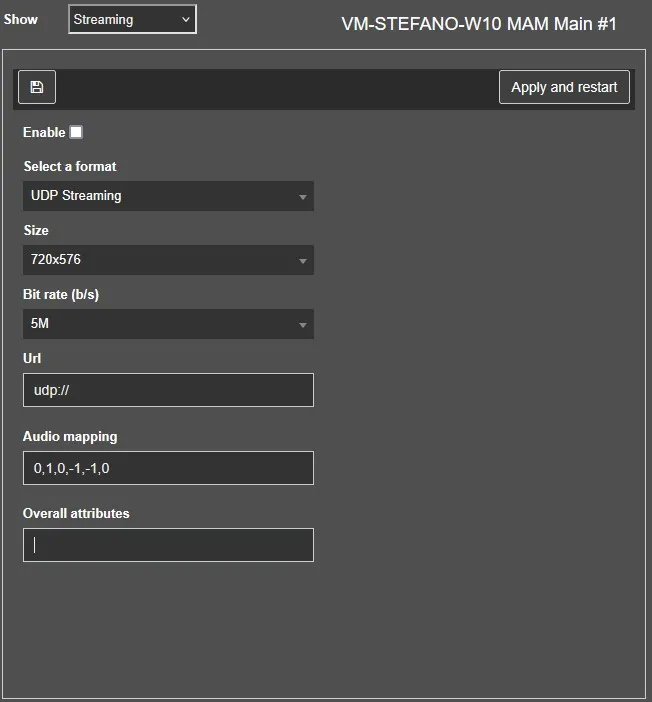Focus the Url field containing udp://
Viewport: 652px width, 702px height.
(168, 390)
